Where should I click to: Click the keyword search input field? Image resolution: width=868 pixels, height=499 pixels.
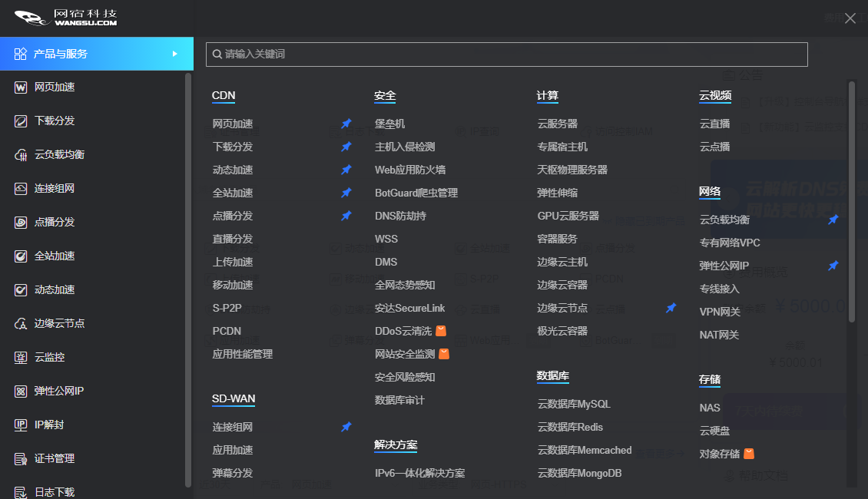coord(507,55)
